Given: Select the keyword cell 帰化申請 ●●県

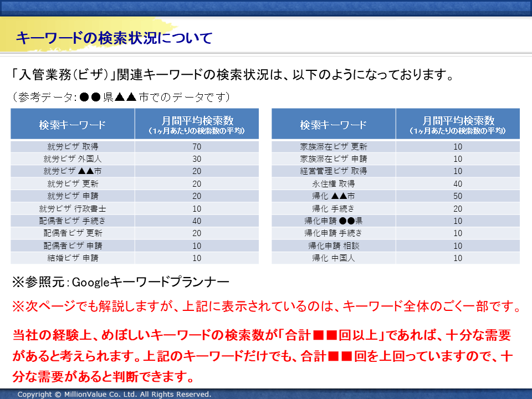Looking at the screenshot, I should pyautogui.click(x=334, y=221).
